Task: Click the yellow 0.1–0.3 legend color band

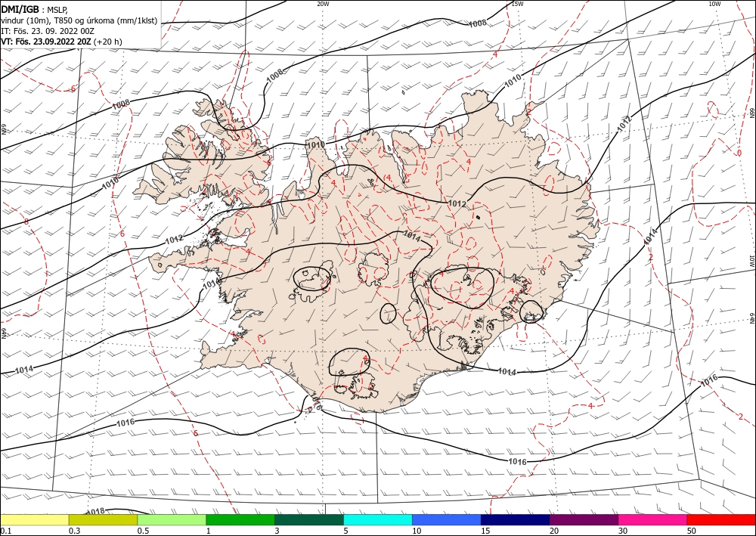Action: 34,519
